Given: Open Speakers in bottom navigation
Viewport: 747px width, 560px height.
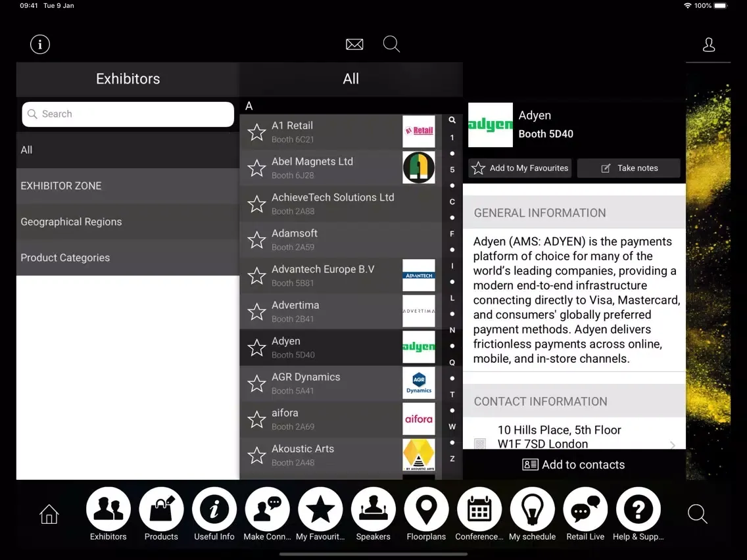Looking at the screenshot, I should click(x=373, y=514).
